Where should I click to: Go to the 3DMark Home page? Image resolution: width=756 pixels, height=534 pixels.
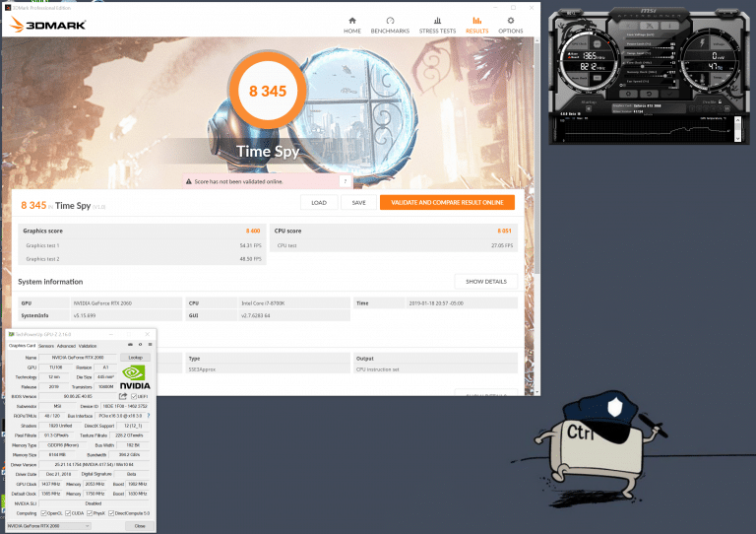click(352, 25)
